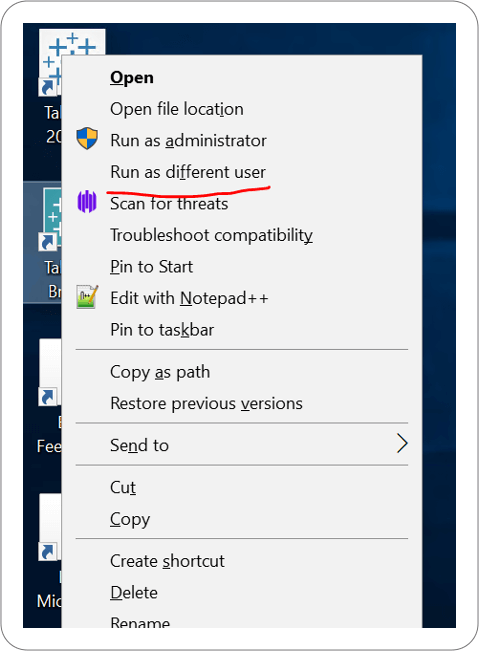Choose Open file location

coord(177,109)
